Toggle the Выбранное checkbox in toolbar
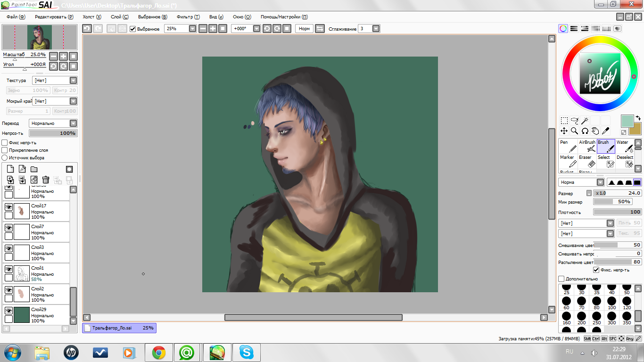This screenshot has width=644, height=362. pos(133,29)
